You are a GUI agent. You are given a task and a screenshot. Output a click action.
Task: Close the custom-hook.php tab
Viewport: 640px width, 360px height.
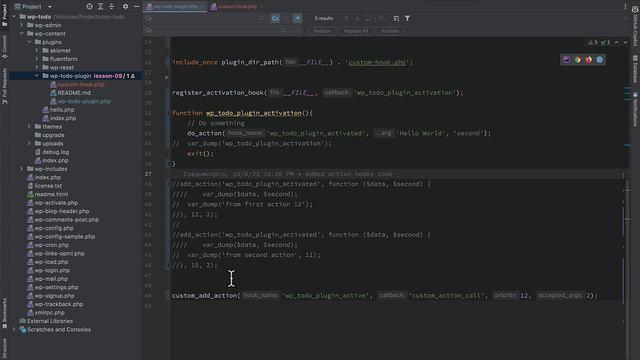pos(262,7)
